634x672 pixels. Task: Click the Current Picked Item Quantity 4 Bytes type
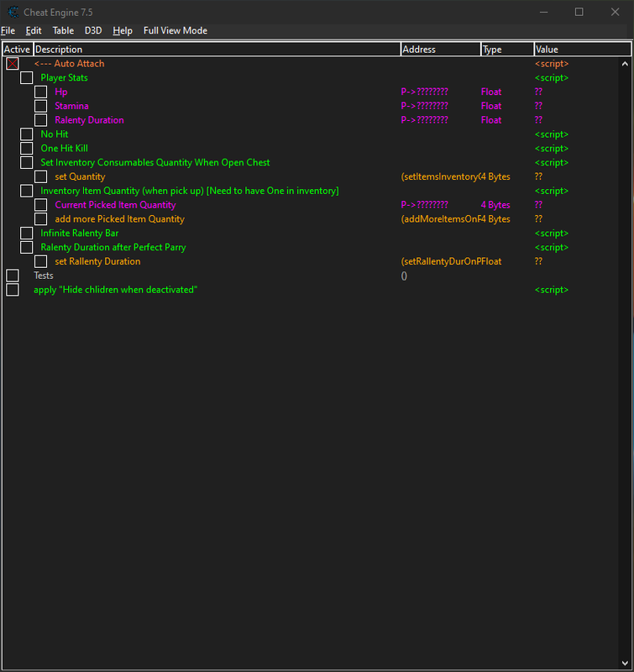coord(495,205)
